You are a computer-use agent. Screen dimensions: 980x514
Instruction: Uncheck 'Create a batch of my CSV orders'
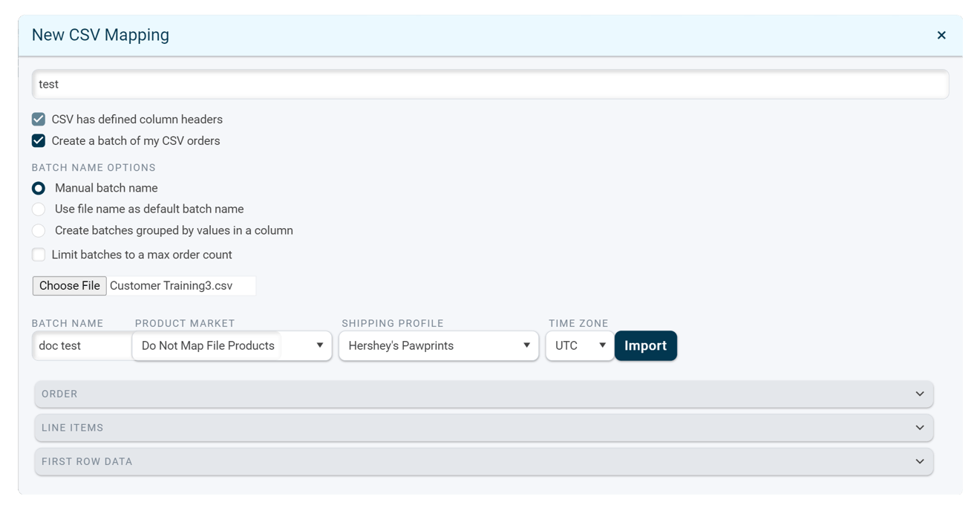[39, 140]
